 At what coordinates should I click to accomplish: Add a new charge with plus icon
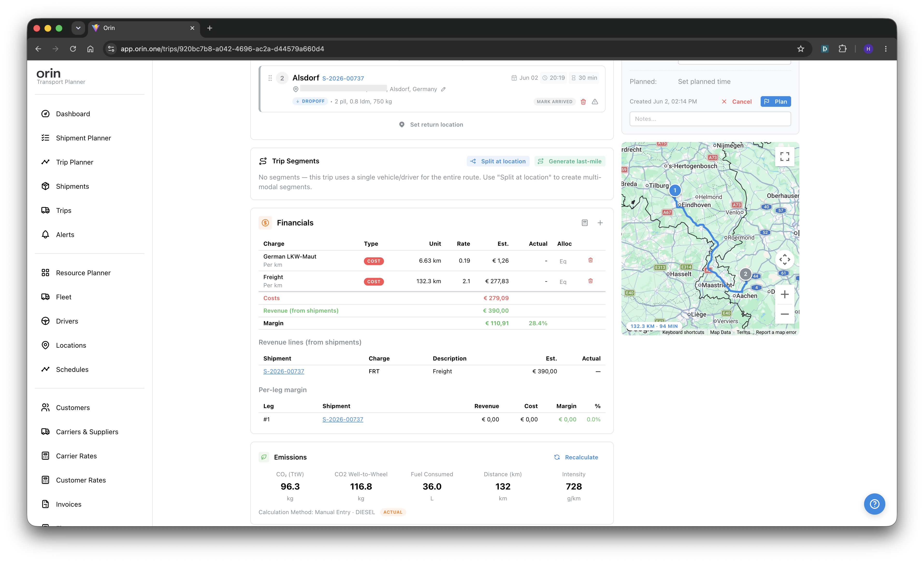point(600,223)
